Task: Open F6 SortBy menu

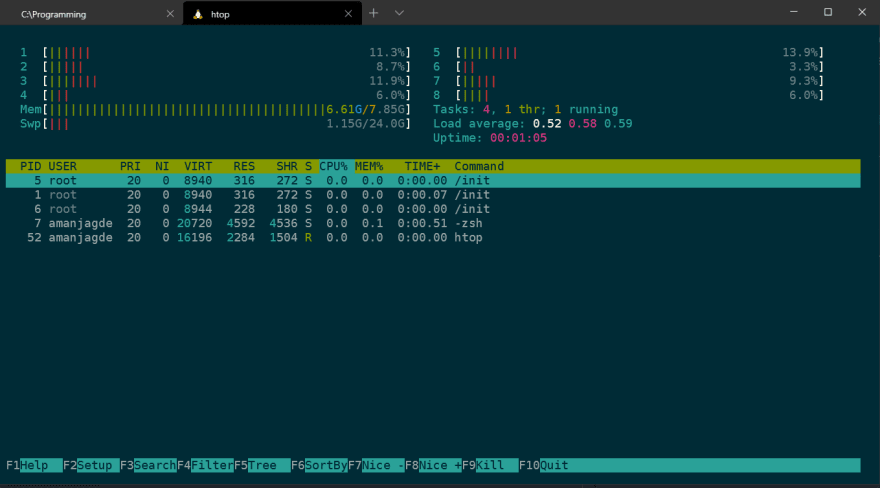Action: 319,465
